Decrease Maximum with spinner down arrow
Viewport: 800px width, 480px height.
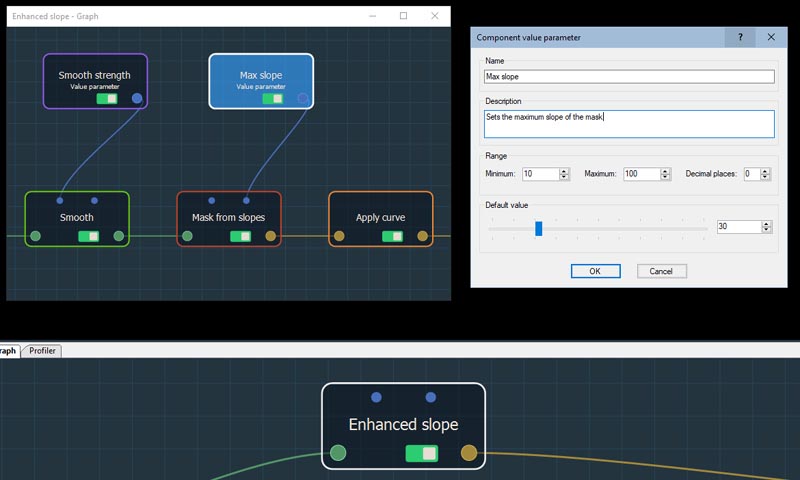[x=665, y=177]
